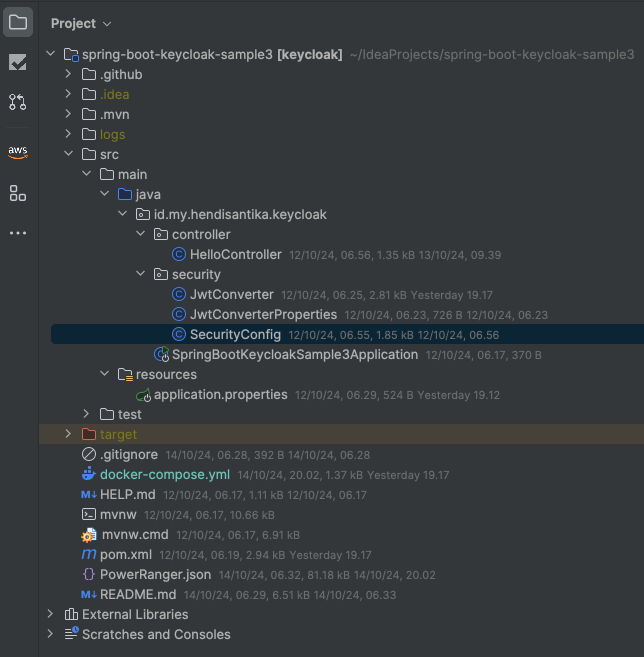Collapse the id.my.hendisantika.keycloak package arrow
644x657 pixels.
pos(122,214)
